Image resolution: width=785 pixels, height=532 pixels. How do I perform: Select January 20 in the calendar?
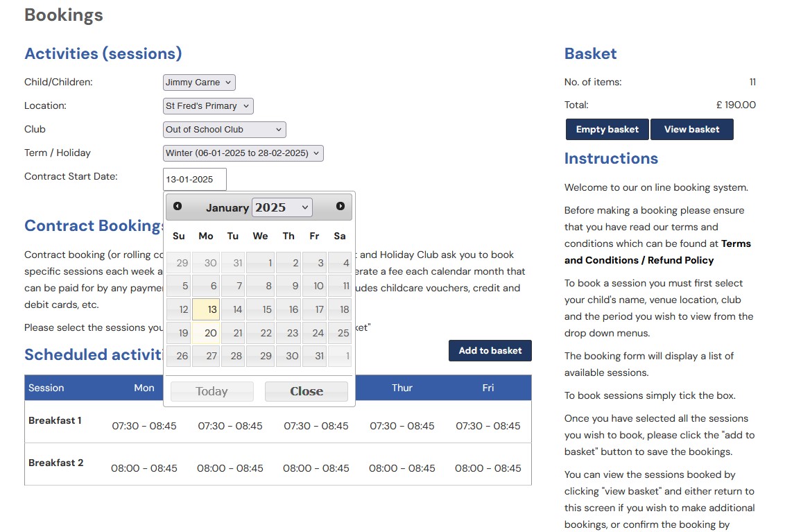coord(206,333)
